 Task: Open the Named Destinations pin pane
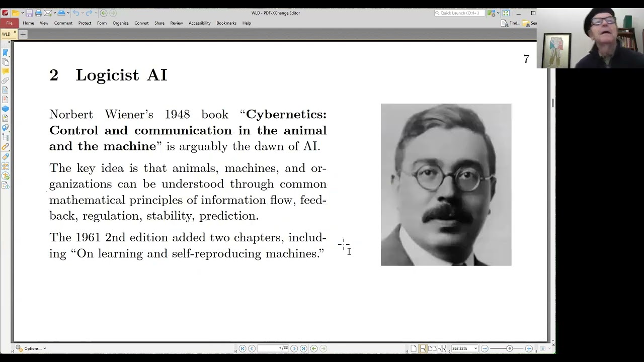[x=5, y=128]
